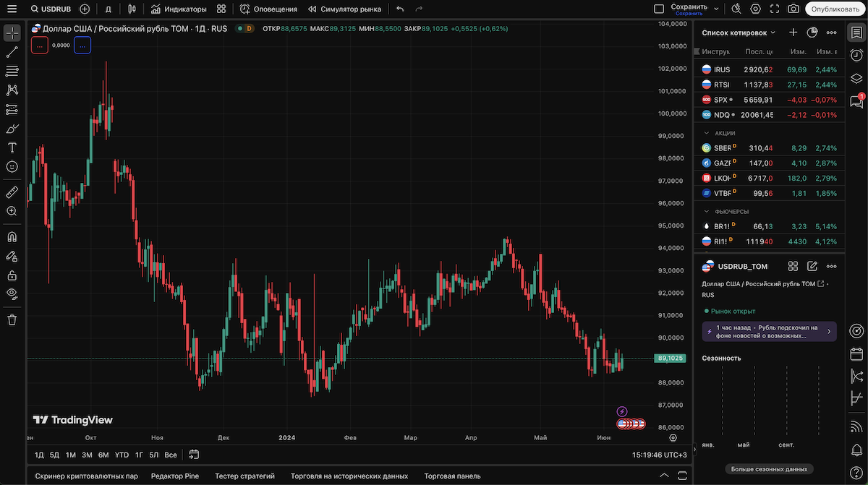Click the Сохранить layout save button
Image resolution: width=868 pixels, height=485 pixels.
(689, 9)
